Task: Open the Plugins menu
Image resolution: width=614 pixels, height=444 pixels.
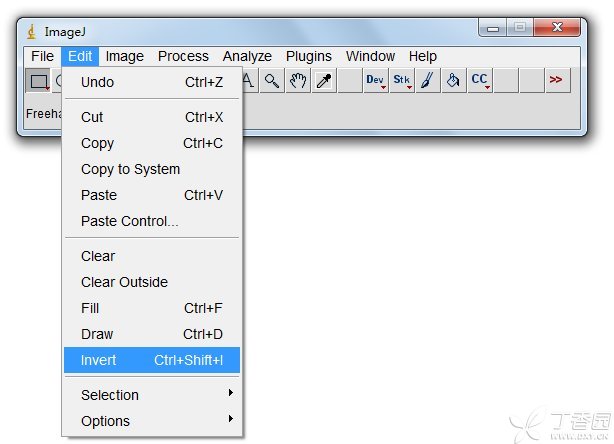Action: [309, 56]
